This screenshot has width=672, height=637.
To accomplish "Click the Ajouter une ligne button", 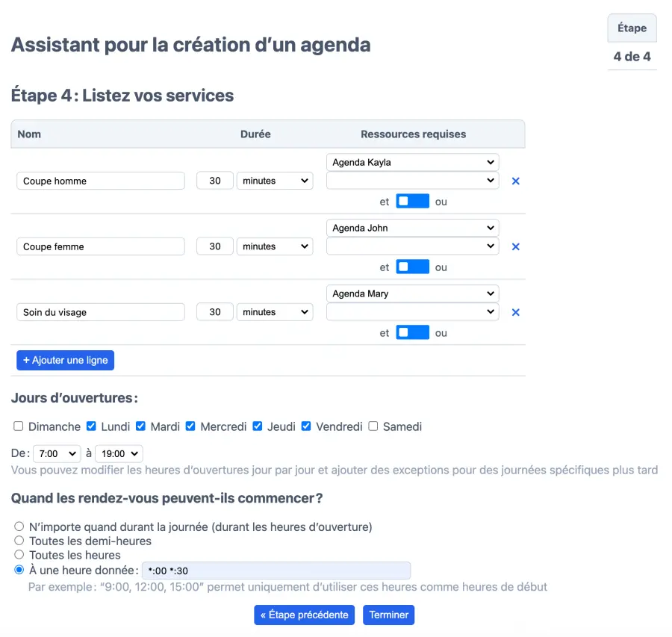I will click(65, 360).
